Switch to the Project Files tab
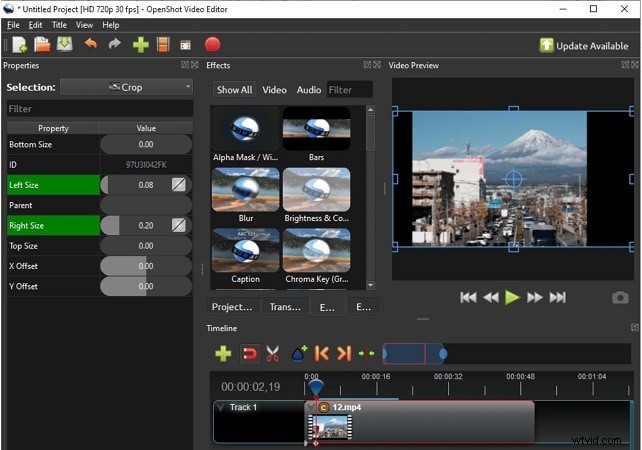Image resolution: width=642 pixels, height=450 pixels. click(232, 307)
